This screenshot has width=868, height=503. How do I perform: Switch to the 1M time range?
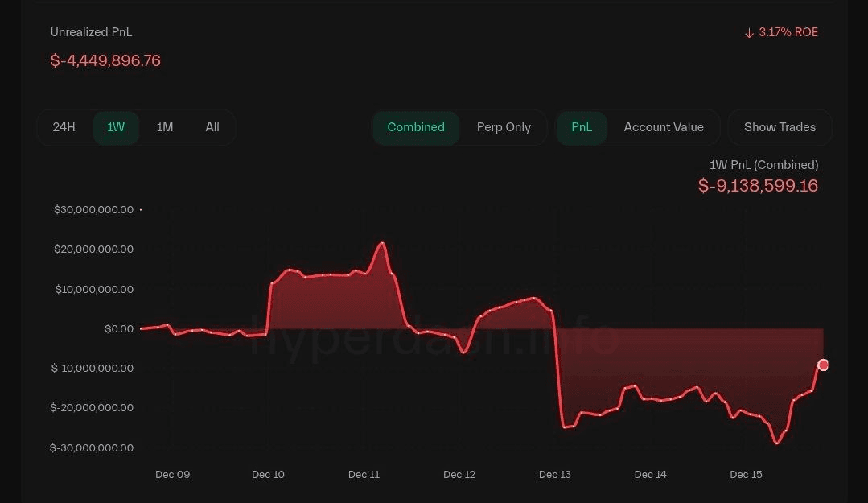tap(165, 127)
